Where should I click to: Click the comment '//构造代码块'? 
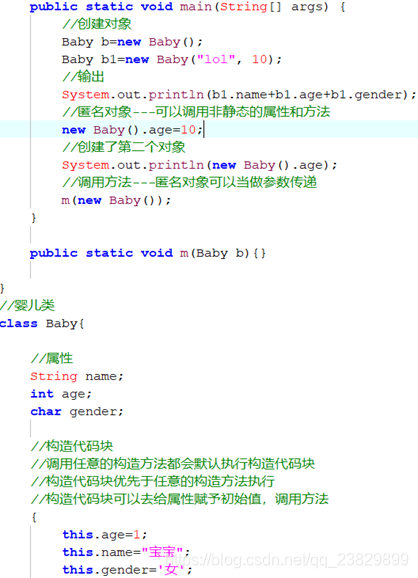coord(72,447)
